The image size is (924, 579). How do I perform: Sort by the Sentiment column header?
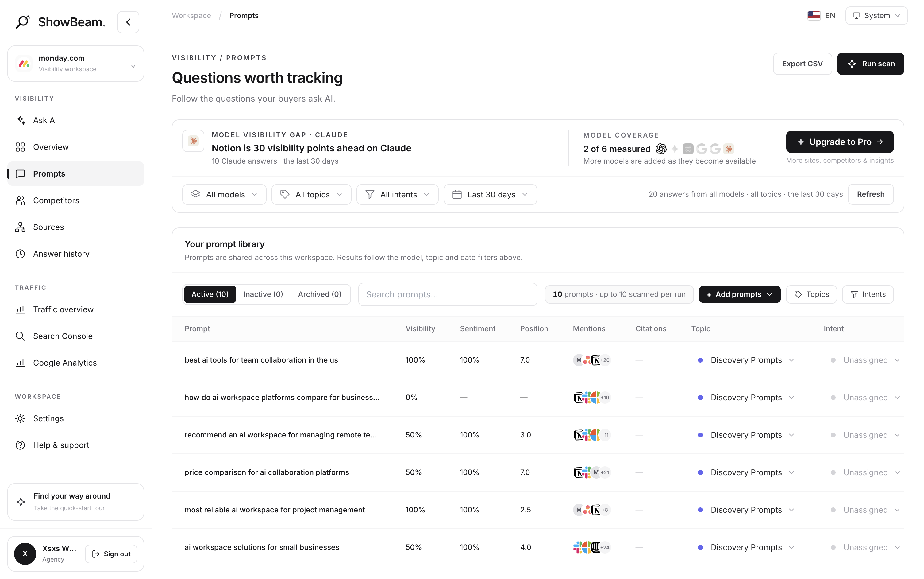point(478,328)
